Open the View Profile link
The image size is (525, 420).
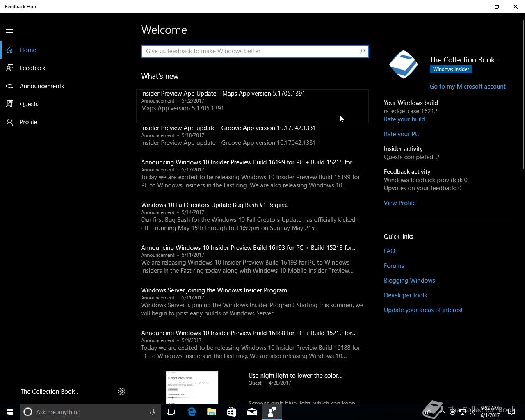click(400, 203)
